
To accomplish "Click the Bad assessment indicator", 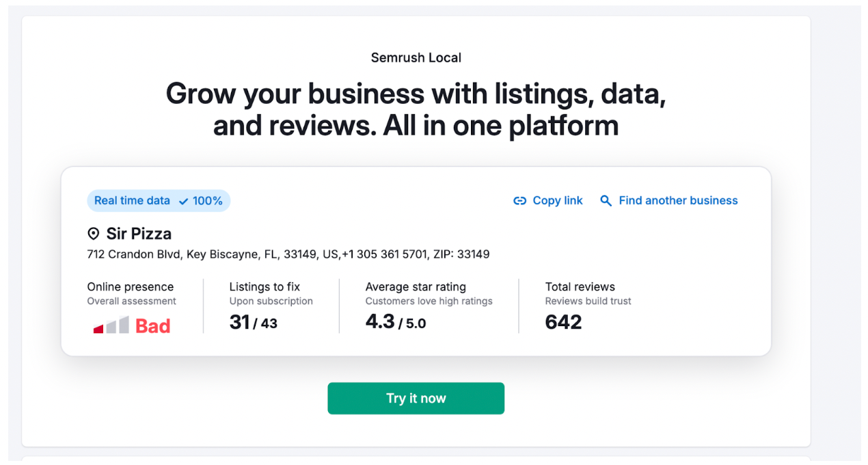I will [152, 325].
